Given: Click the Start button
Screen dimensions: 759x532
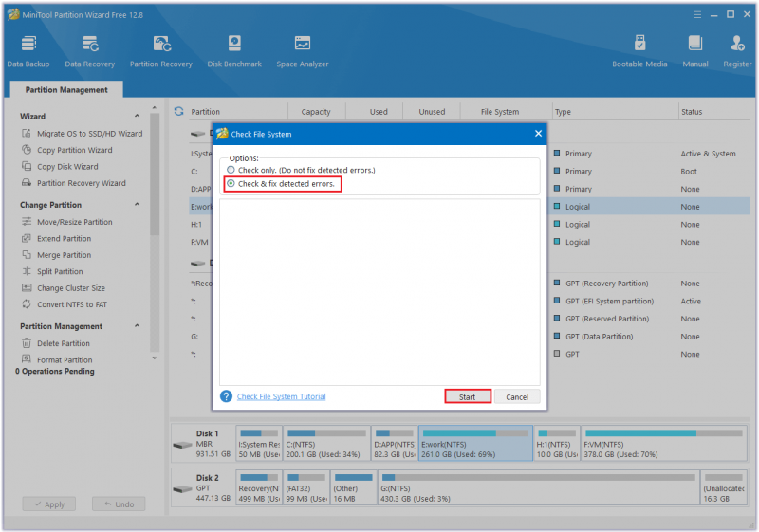Looking at the screenshot, I should tap(468, 396).
